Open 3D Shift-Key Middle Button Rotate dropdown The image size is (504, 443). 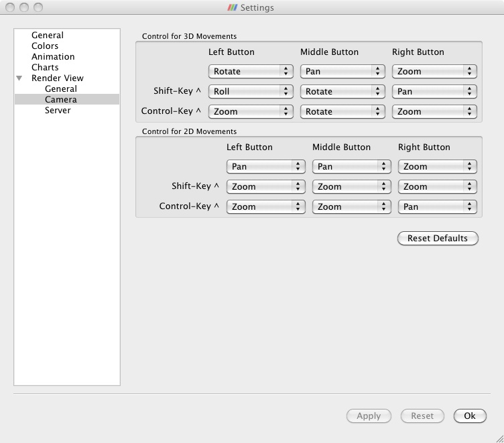(342, 92)
